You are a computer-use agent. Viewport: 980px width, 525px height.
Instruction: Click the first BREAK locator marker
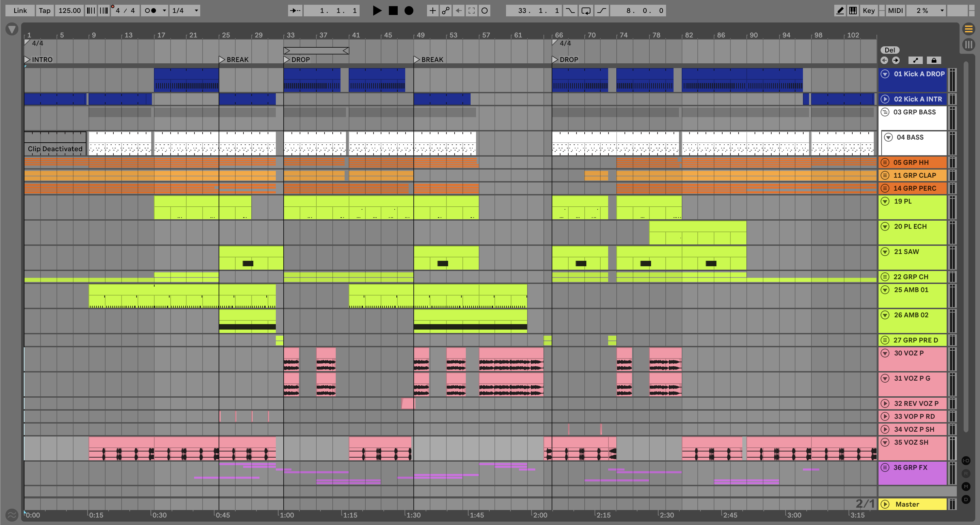click(x=222, y=59)
